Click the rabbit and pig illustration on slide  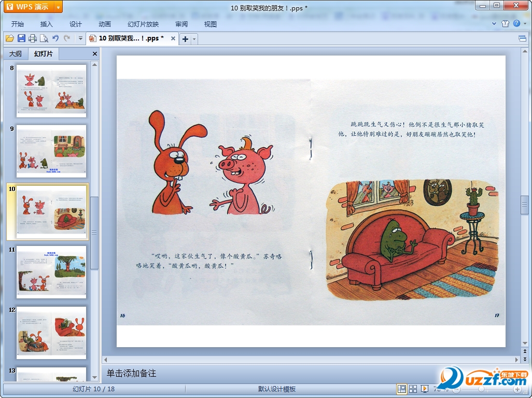point(212,162)
